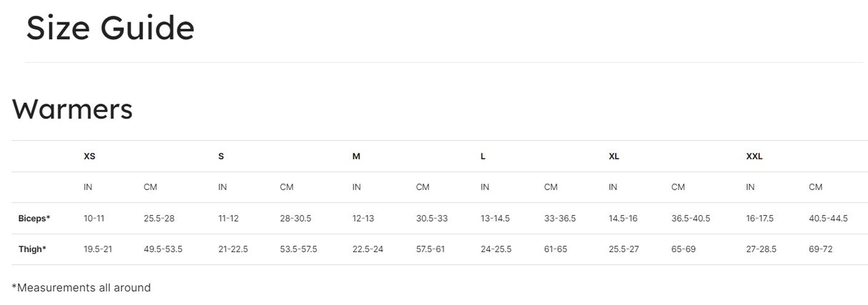Click the Biceps* row label
Screen dimensions: 868x305
tap(34, 219)
